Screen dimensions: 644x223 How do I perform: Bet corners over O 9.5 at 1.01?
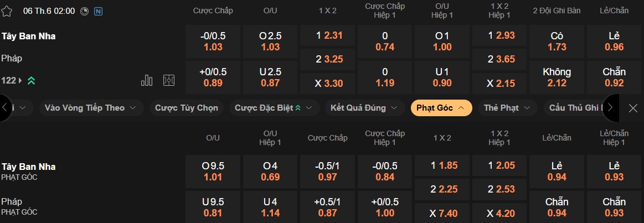(x=213, y=172)
